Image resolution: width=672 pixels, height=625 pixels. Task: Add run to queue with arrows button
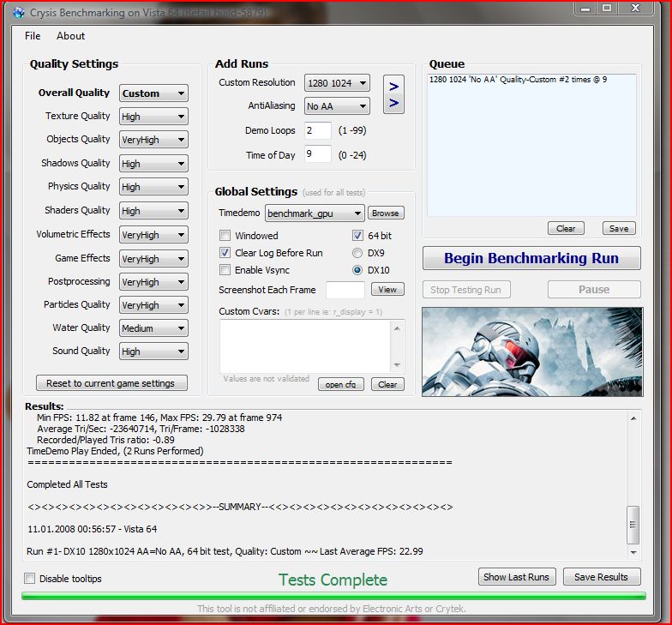click(x=393, y=94)
